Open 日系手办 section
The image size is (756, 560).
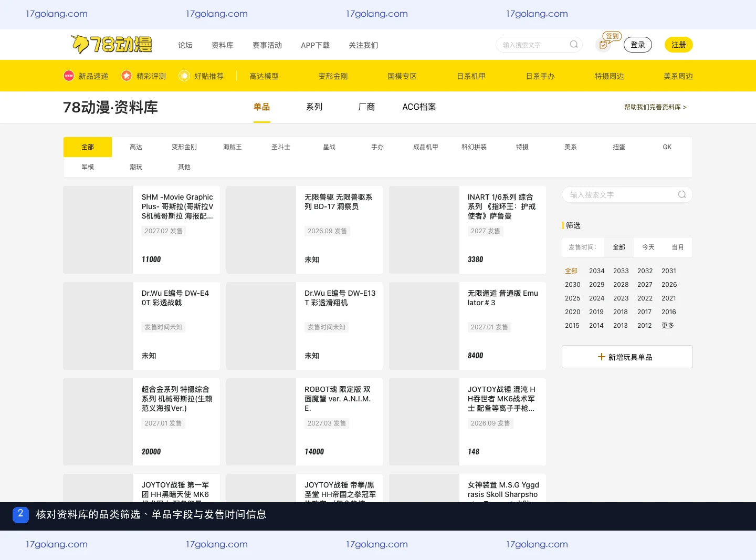(540, 76)
